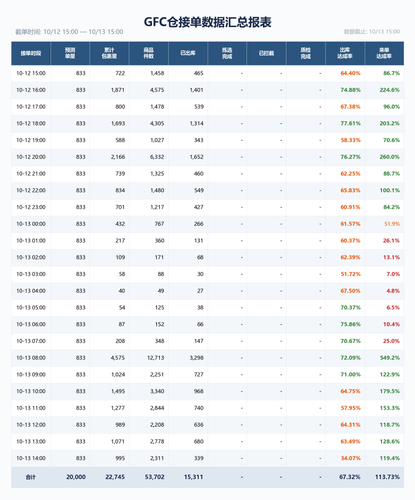Click the value 2,166 in the 10-12 20:00 row
Screen dimensions: 415x500
pos(118,157)
